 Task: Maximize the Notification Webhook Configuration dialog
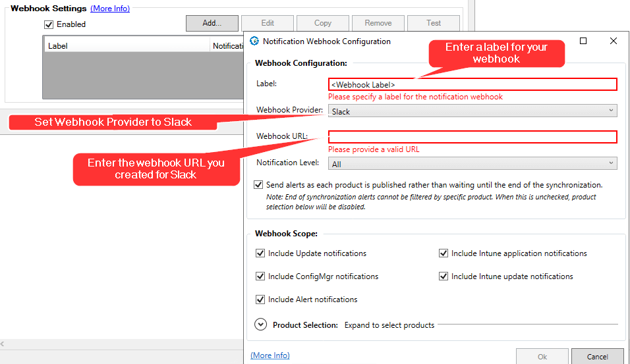click(583, 41)
